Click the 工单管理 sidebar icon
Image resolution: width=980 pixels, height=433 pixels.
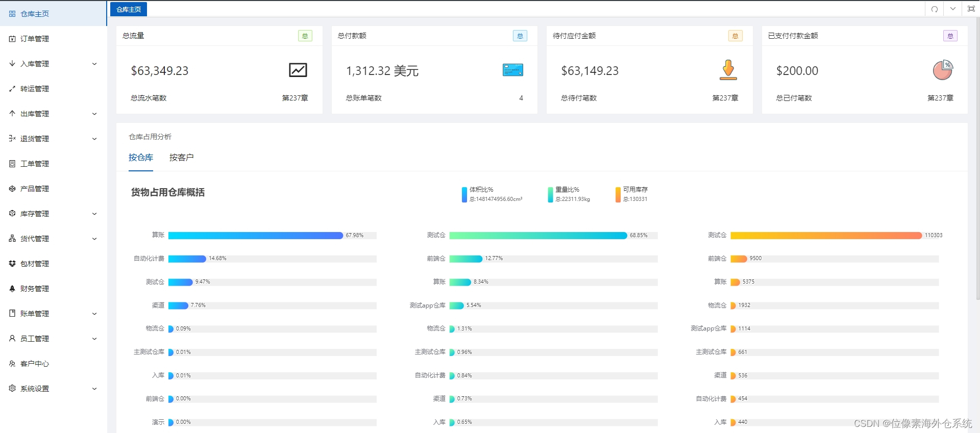pyautogui.click(x=12, y=164)
